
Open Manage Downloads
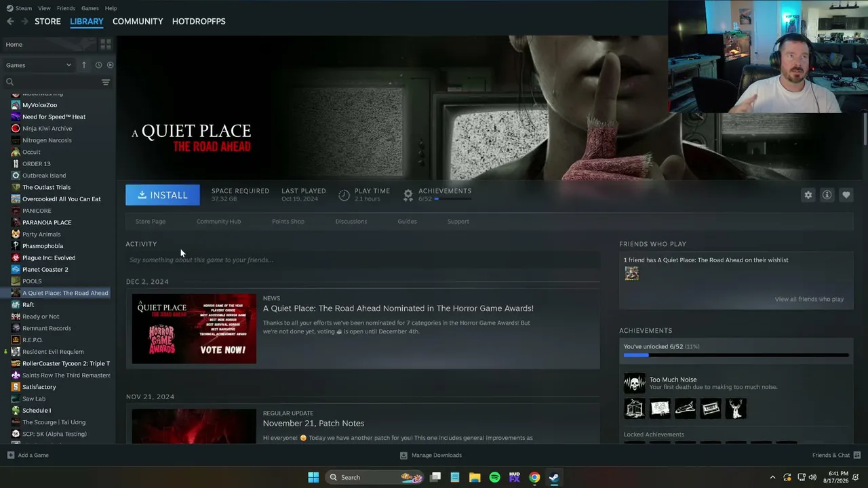tap(431, 455)
